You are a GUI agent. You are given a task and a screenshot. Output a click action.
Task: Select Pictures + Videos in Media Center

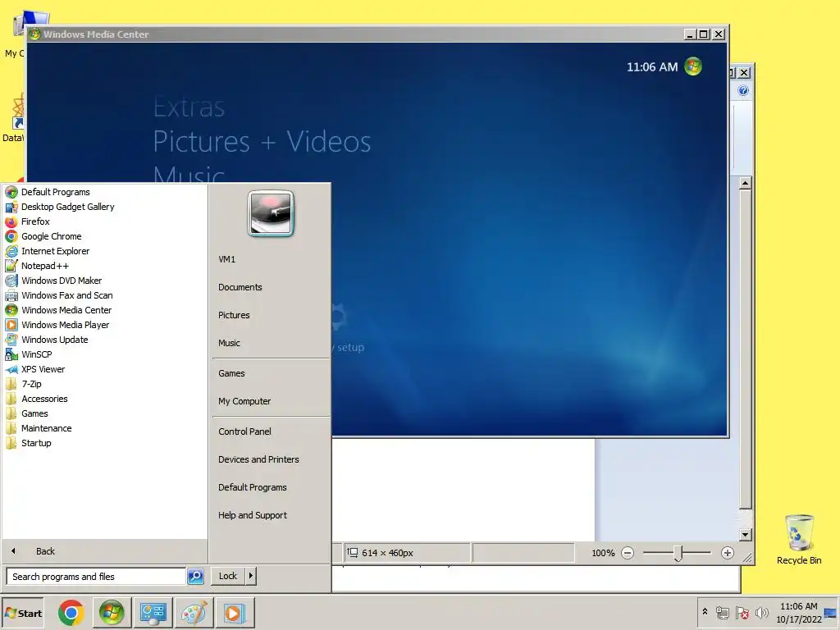262,141
